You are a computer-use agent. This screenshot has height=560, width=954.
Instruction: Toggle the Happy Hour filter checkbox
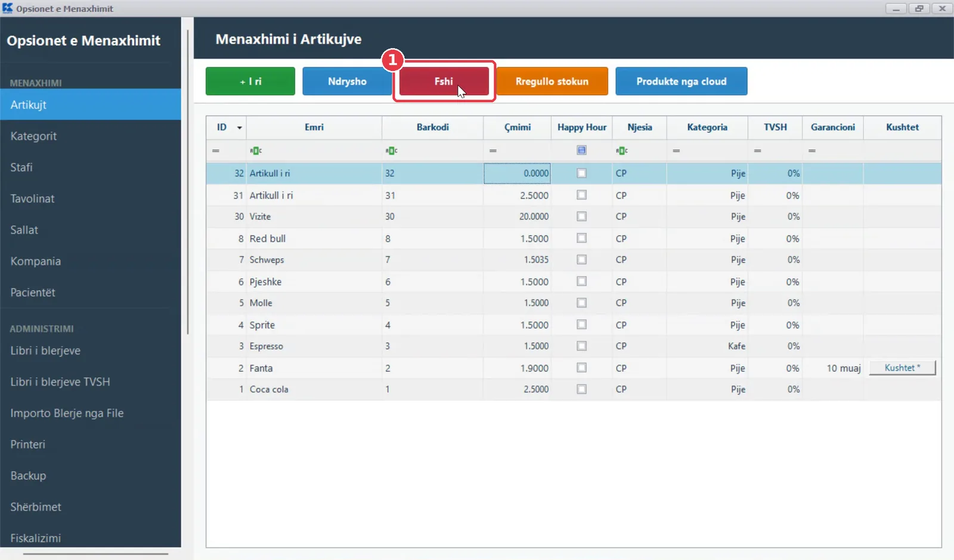(581, 150)
